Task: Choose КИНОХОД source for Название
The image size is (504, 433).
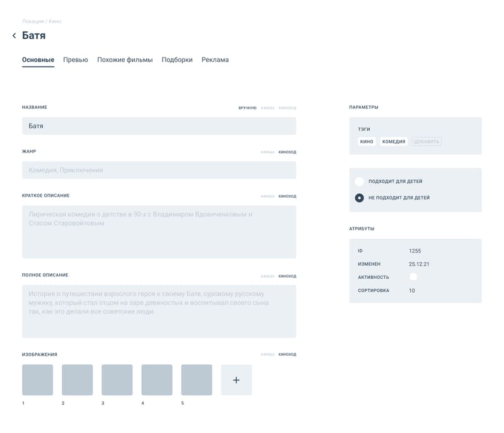Action: (x=287, y=108)
